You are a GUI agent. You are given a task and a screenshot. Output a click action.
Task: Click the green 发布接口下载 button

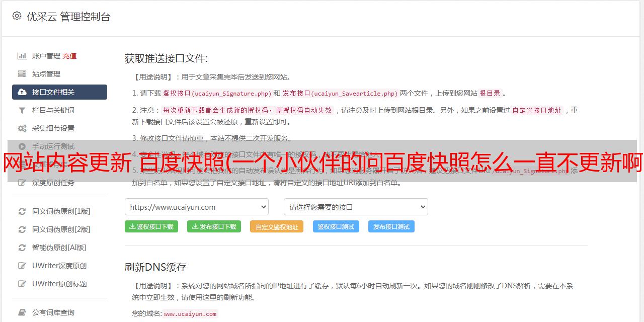(x=214, y=226)
